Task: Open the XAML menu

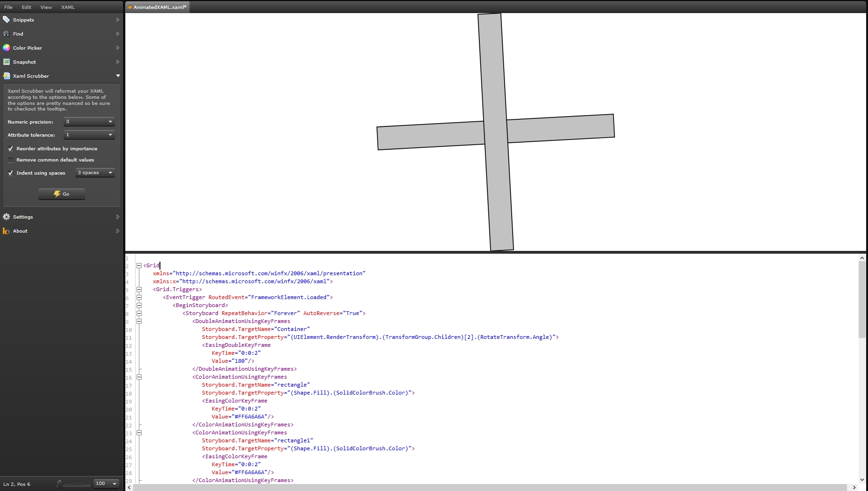Action: pyautogui.click(x=68, y=7)
